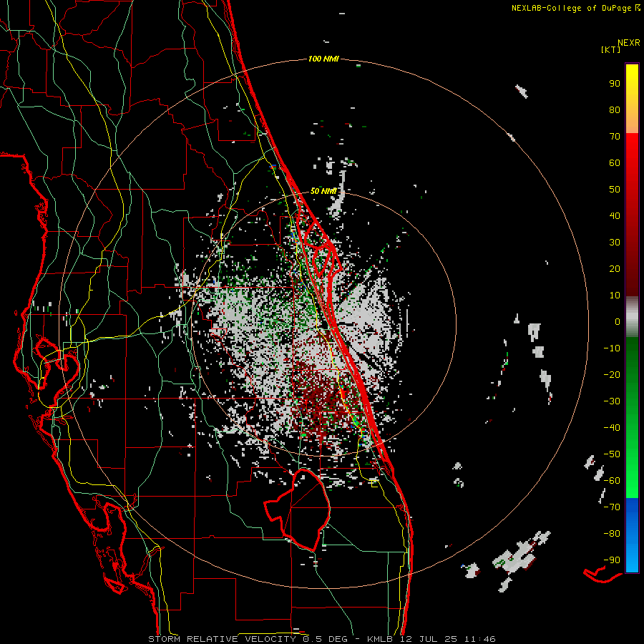Click the KMLB radar station identifier

(x=379, y=639)
